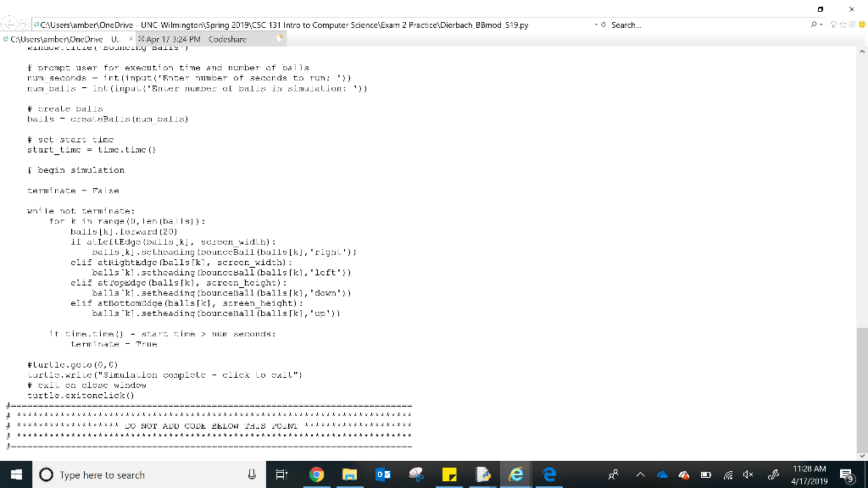The height and width of the screenshot is (488, 868).
Task: Expand hidden system tray icons
Action: pyautogui.click(x=641, y=474)
